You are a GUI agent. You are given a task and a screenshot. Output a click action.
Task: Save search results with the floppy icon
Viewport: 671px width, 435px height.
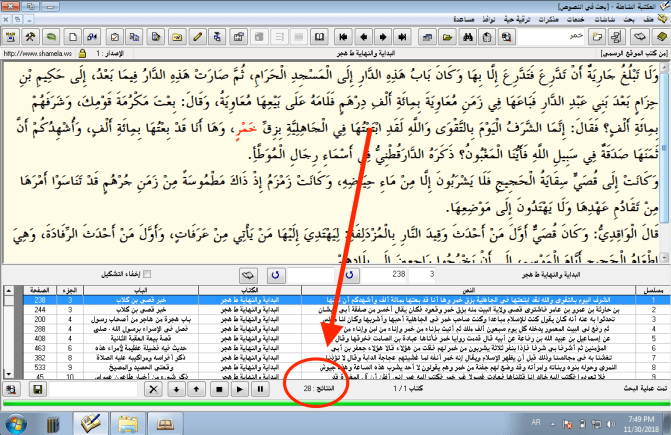[38, 389]
